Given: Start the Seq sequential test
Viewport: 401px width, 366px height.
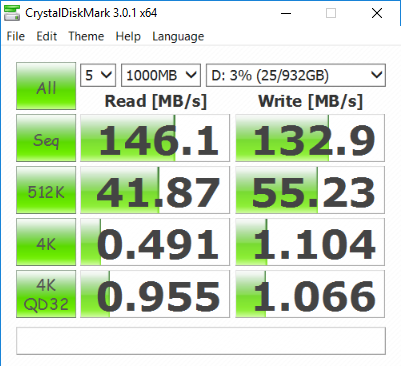Looking at the screenshot, I should point(46,138).
